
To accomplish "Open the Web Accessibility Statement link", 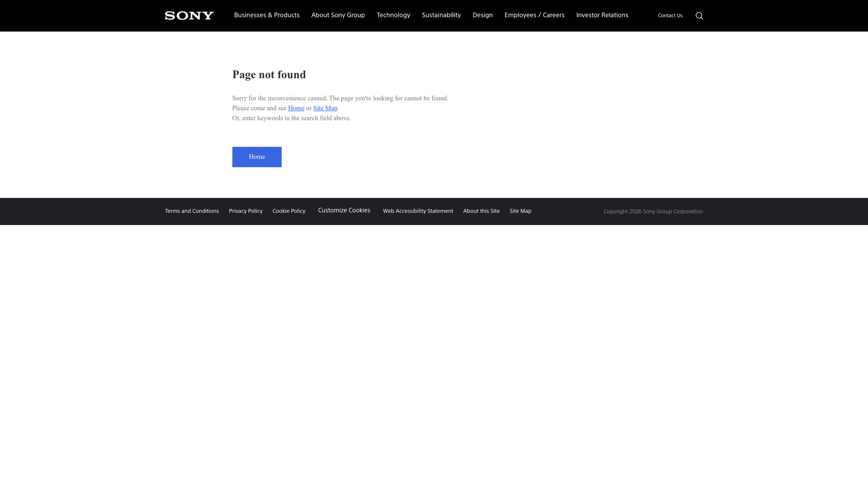I will tap(418, 211).
